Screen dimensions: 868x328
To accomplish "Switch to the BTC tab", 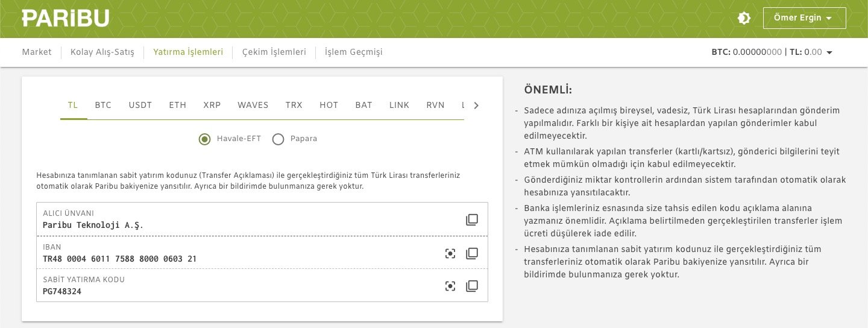I will pyautogui.click(x=103, y=105).
